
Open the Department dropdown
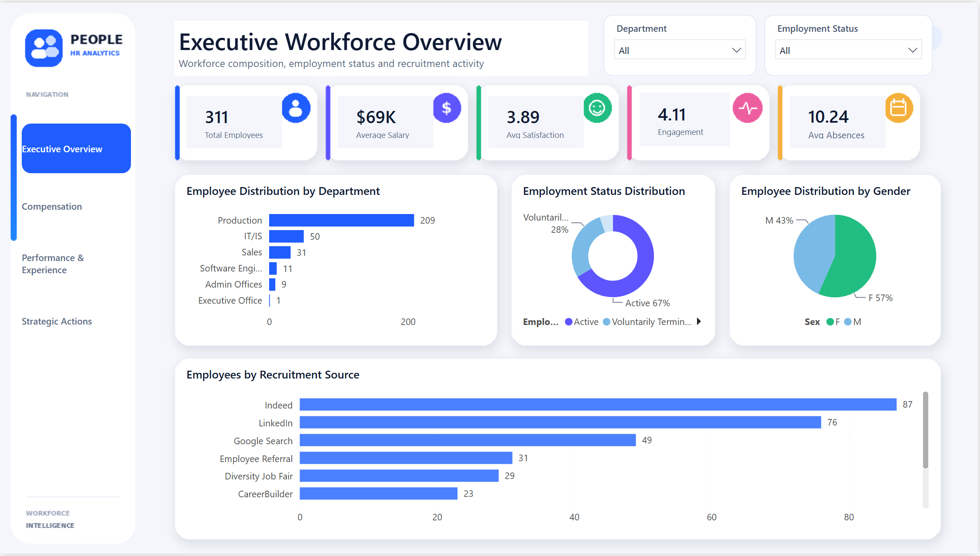pyautogui.click(x=680, y=50)
